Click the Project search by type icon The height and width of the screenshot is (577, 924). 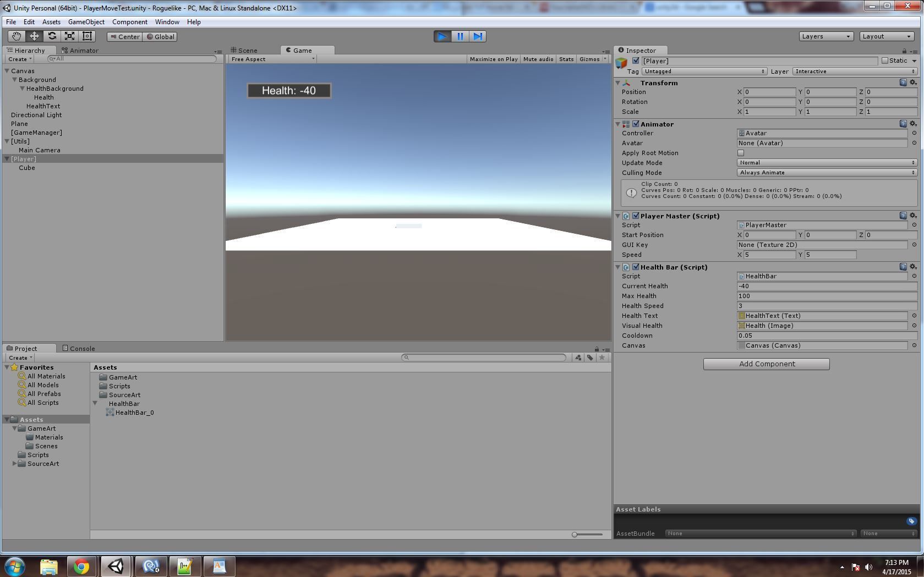click(x=578, y=358)
